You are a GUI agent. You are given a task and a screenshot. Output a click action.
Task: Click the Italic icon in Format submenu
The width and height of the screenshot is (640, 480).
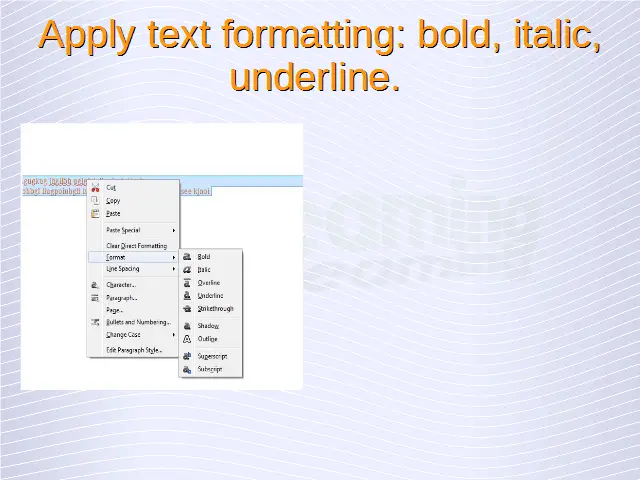click(x=187, y=270)
